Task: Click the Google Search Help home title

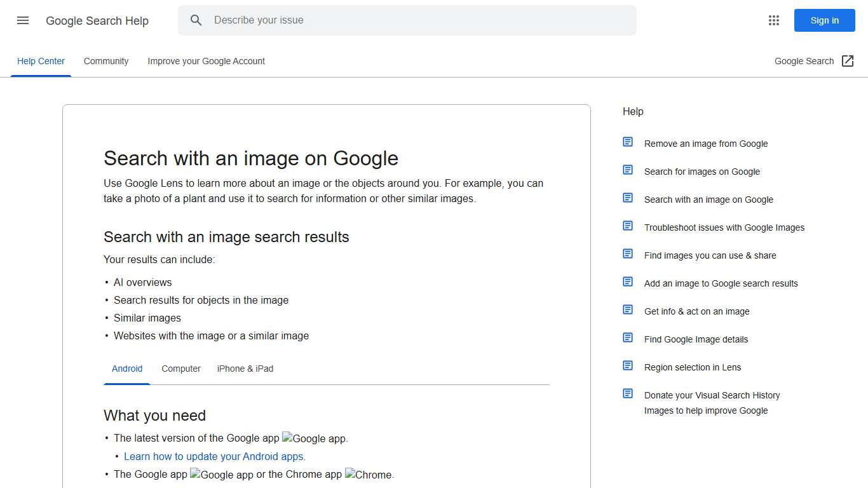Action: (97, 20)
